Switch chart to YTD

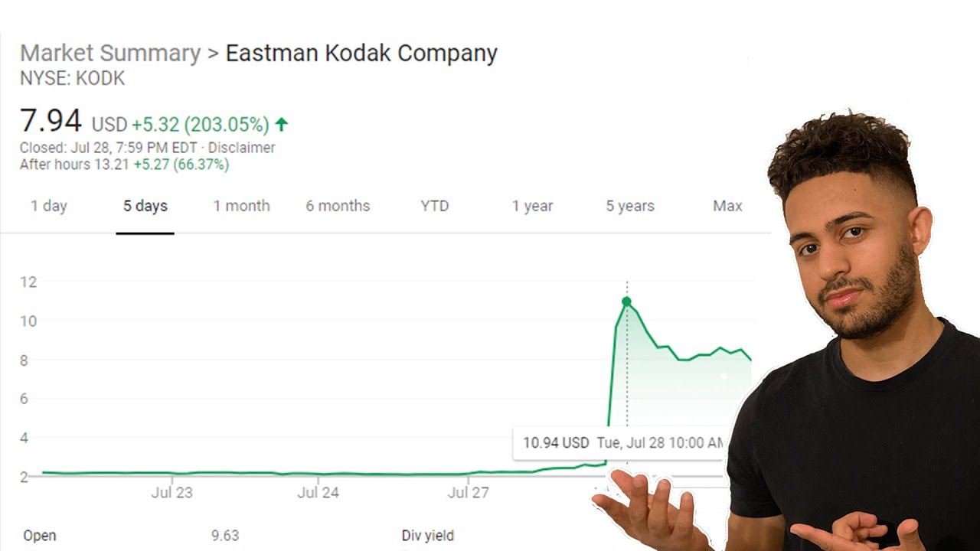pyautogui.click(x=434, y=206)
